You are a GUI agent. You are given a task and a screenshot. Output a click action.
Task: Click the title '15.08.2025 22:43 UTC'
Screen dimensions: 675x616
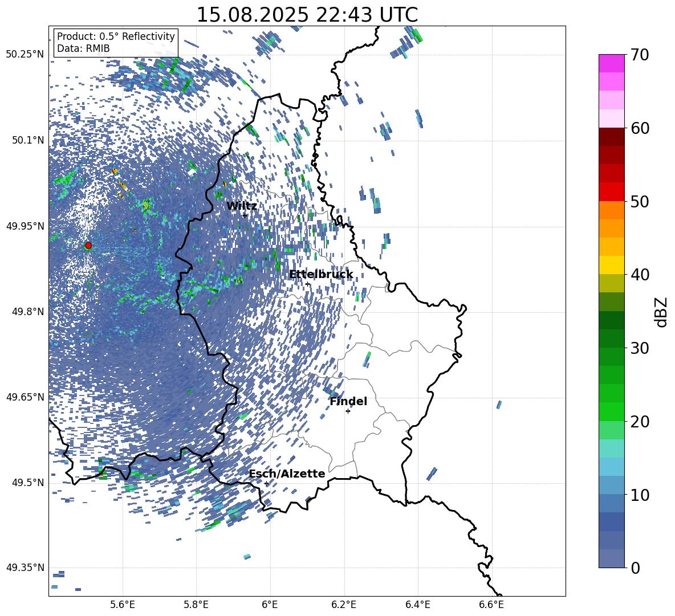(307, 15)
